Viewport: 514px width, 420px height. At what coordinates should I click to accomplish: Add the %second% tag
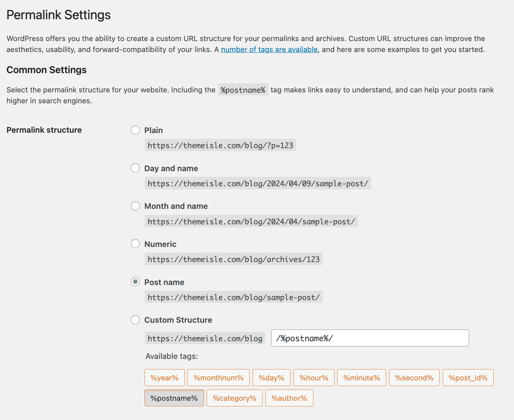(x=414, y=377)
